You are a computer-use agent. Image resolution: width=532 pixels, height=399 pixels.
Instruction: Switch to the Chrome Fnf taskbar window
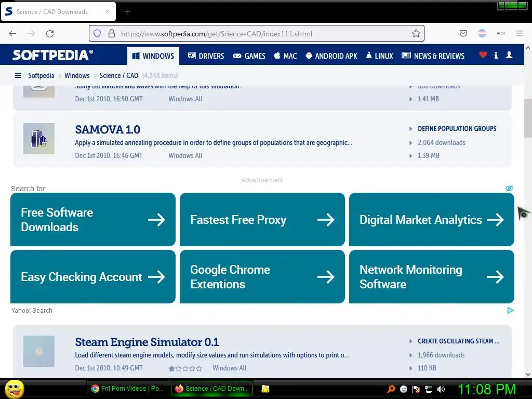(x=128, y=389)
